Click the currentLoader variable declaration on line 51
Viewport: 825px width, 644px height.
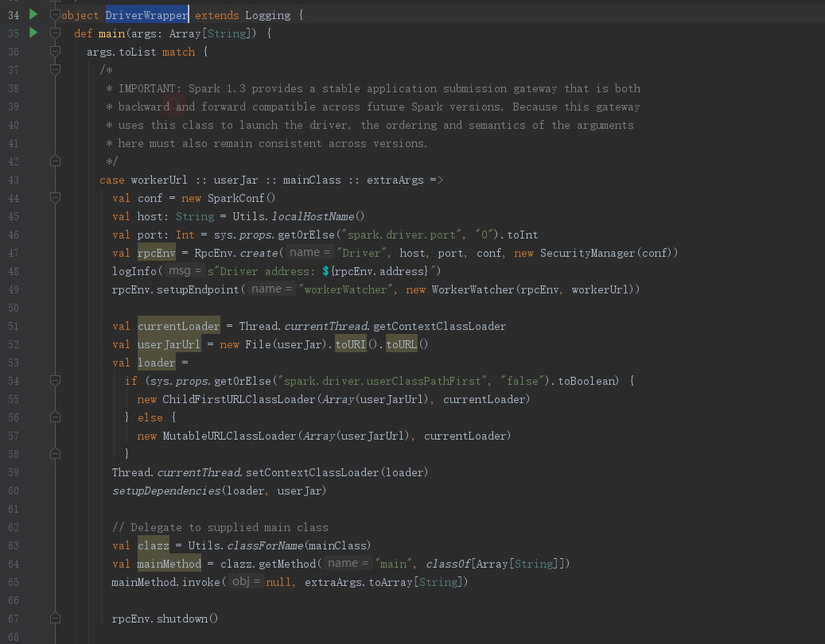pos(178,326)
